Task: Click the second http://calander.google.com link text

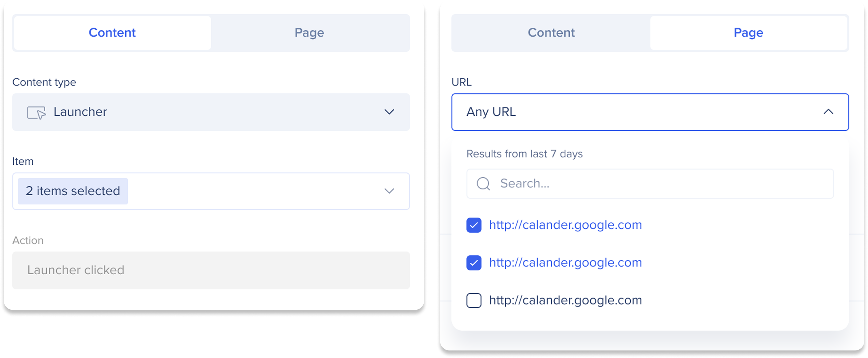Action: [x=565, y=263]
